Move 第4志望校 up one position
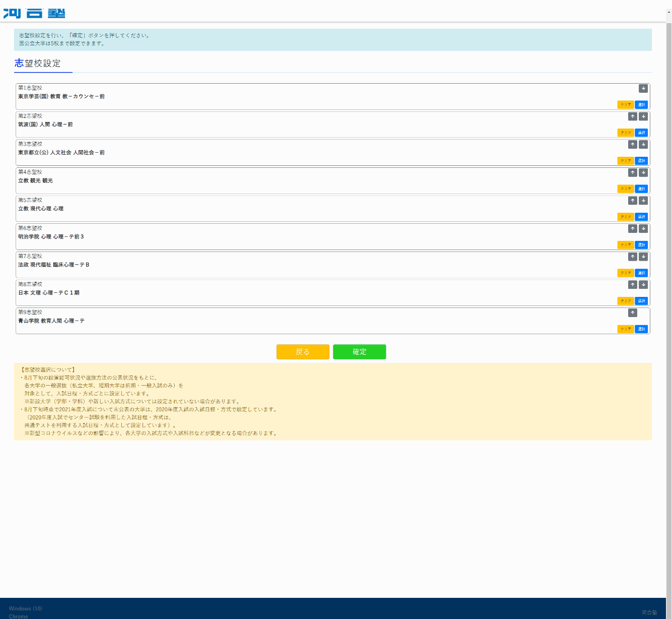The height and width of the screenshot is (619, 672). [633, 173]
